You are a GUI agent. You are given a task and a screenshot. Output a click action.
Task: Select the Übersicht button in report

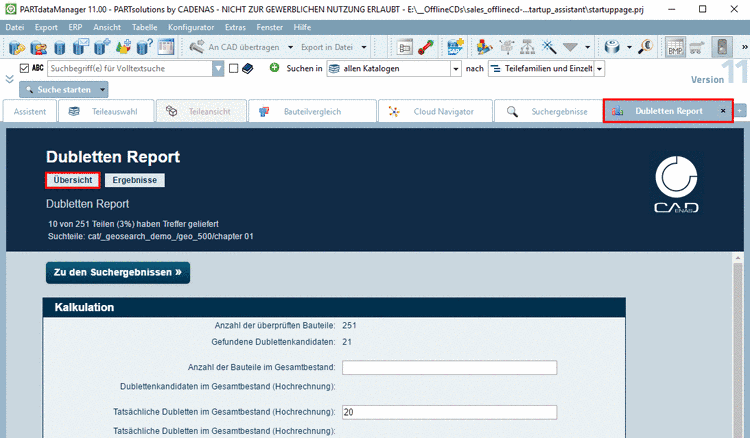pyautogui.click(x=73, y=180)
